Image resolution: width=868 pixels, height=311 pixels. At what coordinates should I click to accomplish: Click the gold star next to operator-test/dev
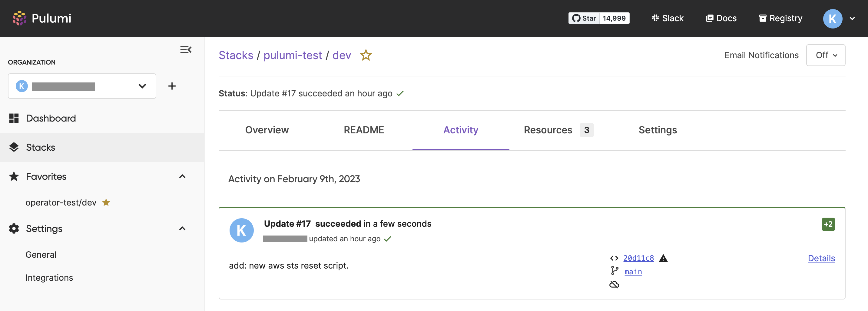point(106,202)
